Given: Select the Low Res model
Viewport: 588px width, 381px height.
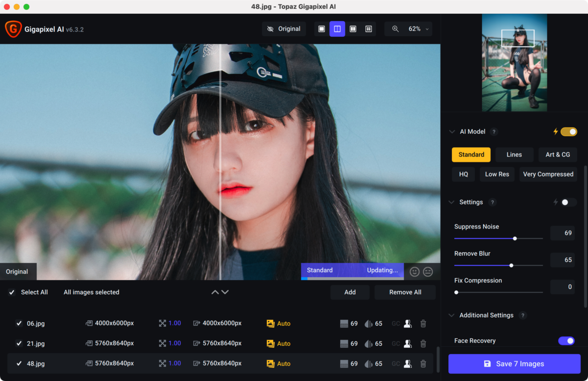Looking at the screenshot, I should pos(497,174).
